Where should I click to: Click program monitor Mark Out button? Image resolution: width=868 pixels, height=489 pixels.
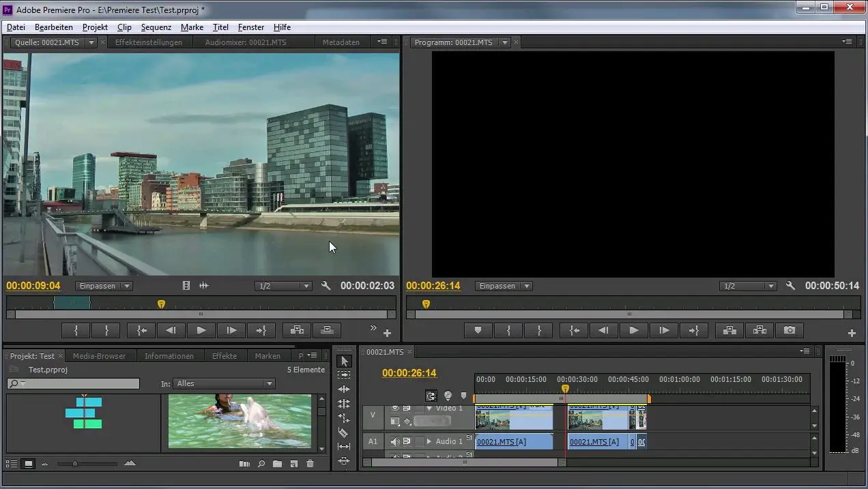coord(539,330)
